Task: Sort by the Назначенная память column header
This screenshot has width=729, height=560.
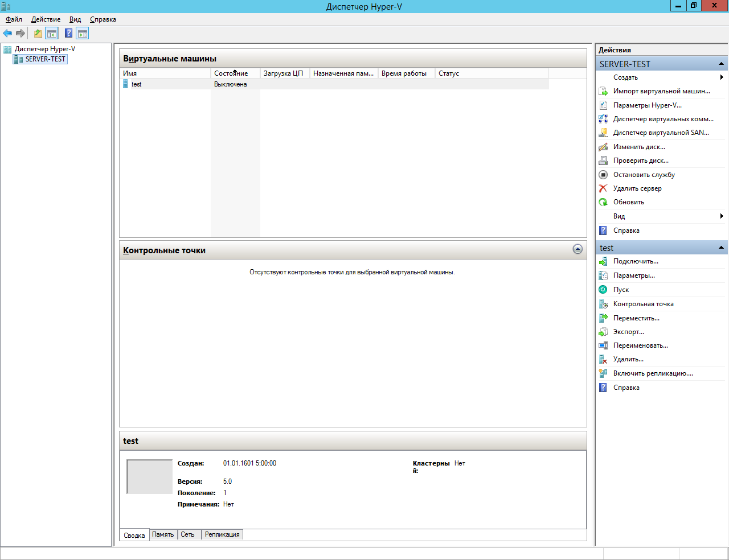Action: [343, 73]
